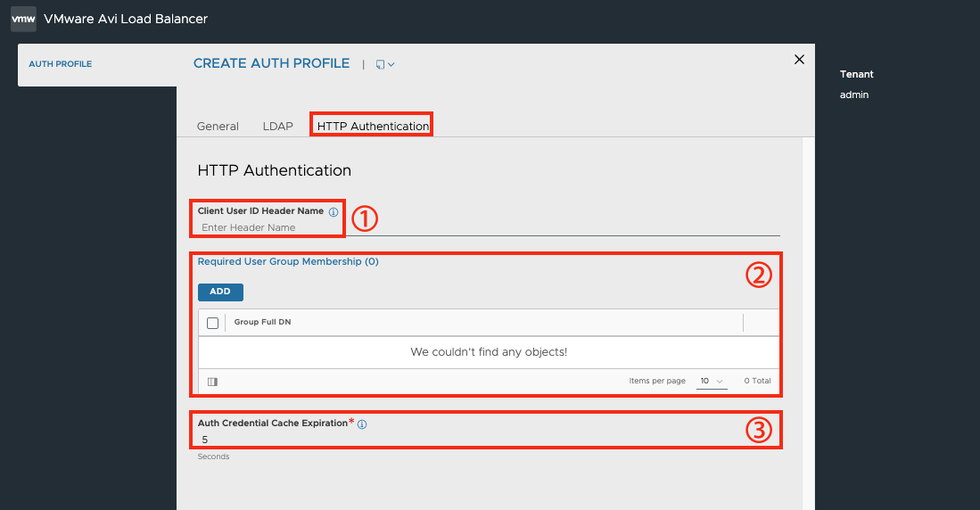
Task: Click the ADD button for group membership
Action: pyautogui.click(x=220, y=292)
